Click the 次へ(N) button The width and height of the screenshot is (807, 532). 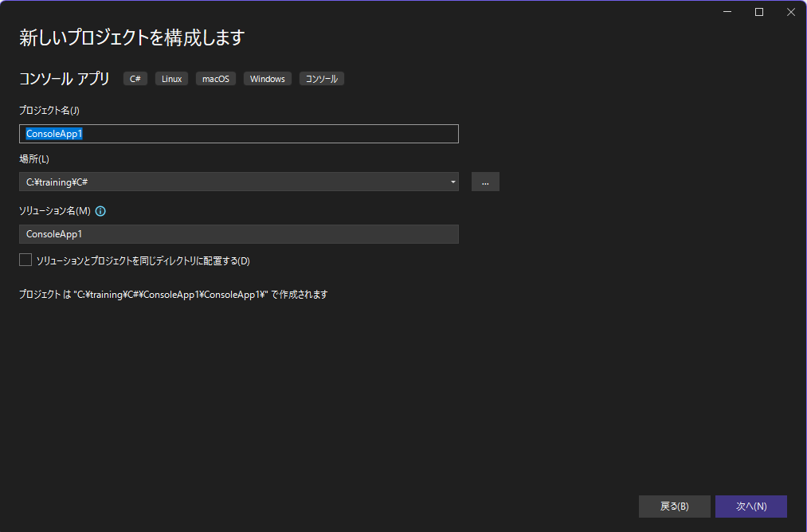[x=750, y=506]
